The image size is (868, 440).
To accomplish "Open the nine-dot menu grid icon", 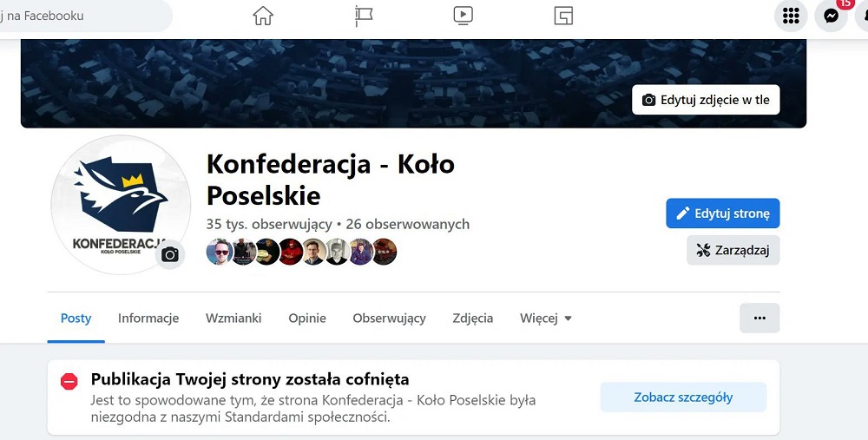I will pos(791,16).
